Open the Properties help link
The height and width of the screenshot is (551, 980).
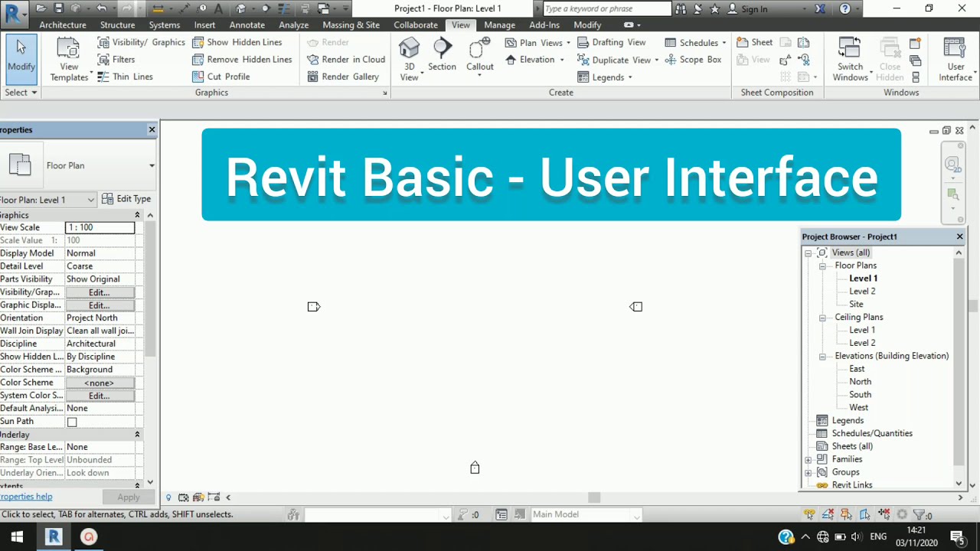tap(26, 497)
